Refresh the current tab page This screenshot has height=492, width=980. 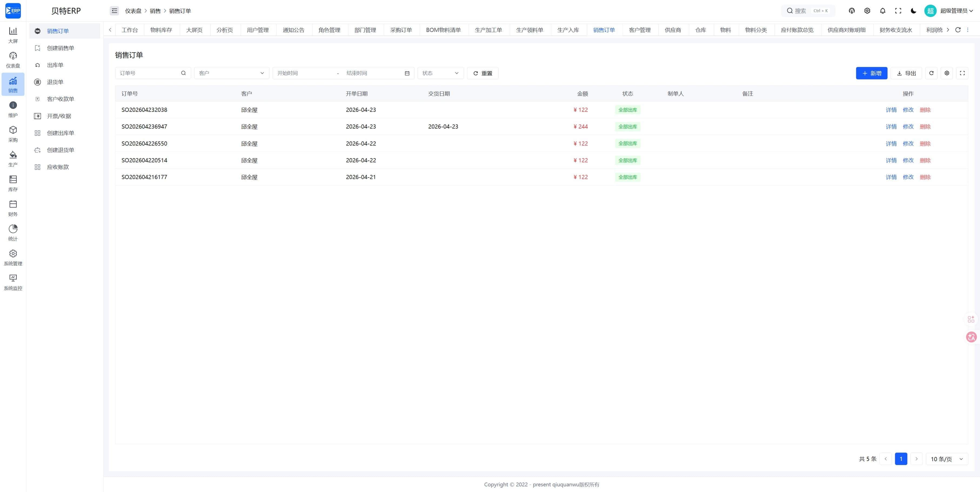coord(958,30)
